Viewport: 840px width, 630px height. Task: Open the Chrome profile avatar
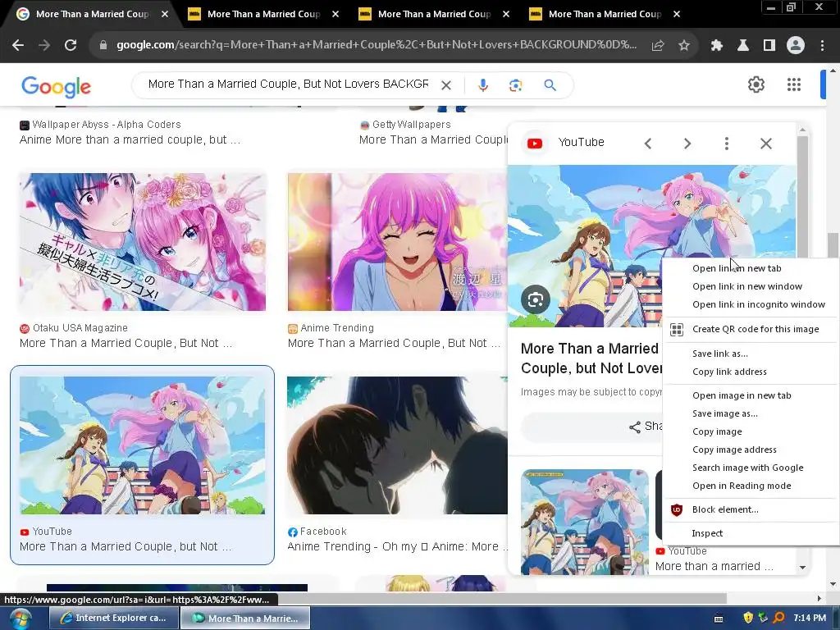tap(796, 46)
